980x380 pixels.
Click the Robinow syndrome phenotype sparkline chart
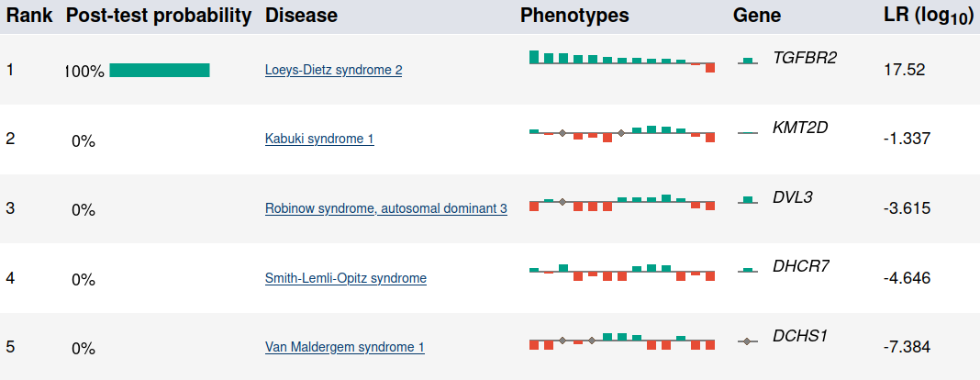click(622, 203)
